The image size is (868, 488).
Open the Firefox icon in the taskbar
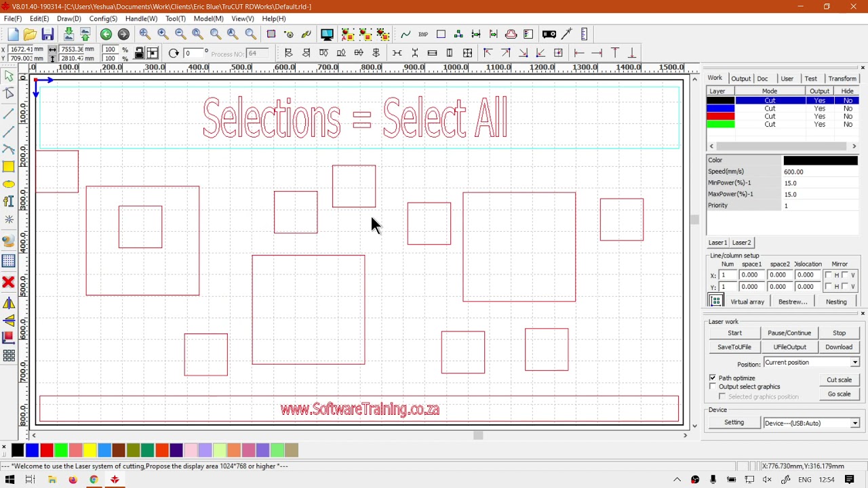tap(73, 480)
